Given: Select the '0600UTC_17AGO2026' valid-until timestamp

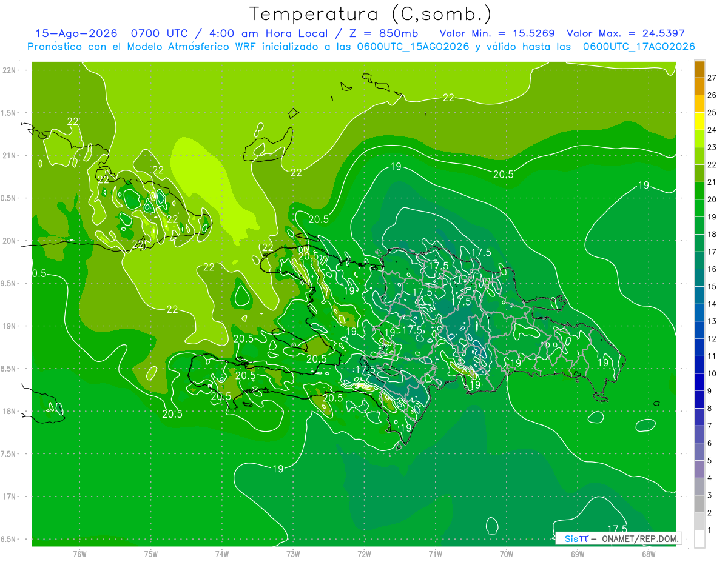Looking at the screenshot, I should pyautogui.click(x=639, y=46).
